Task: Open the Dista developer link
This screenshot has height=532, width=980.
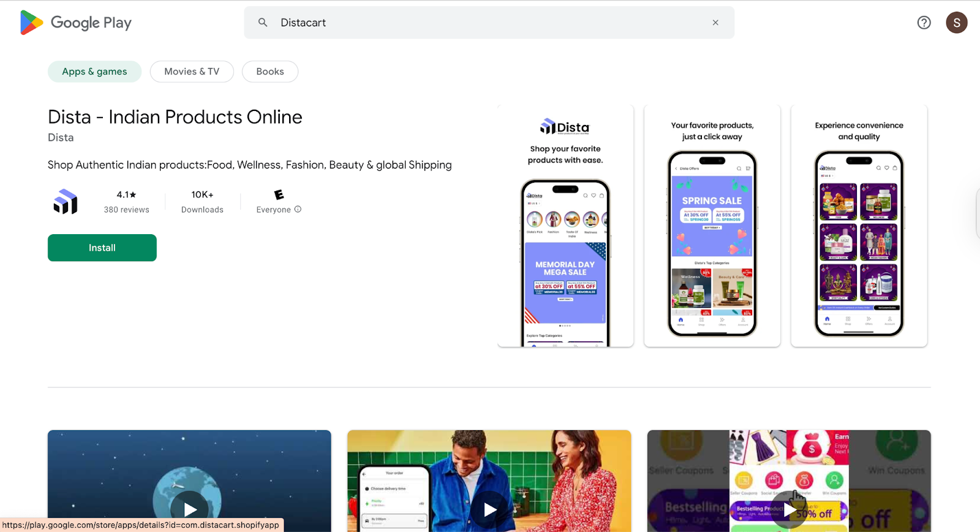Action: coord(61,138)
